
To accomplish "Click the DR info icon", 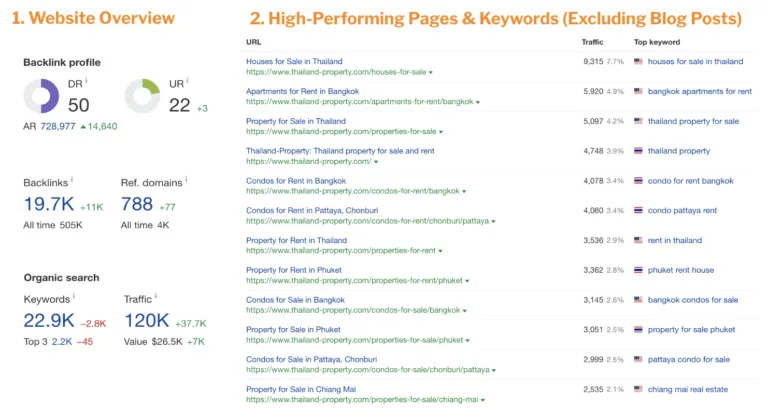I will (86, 80).
